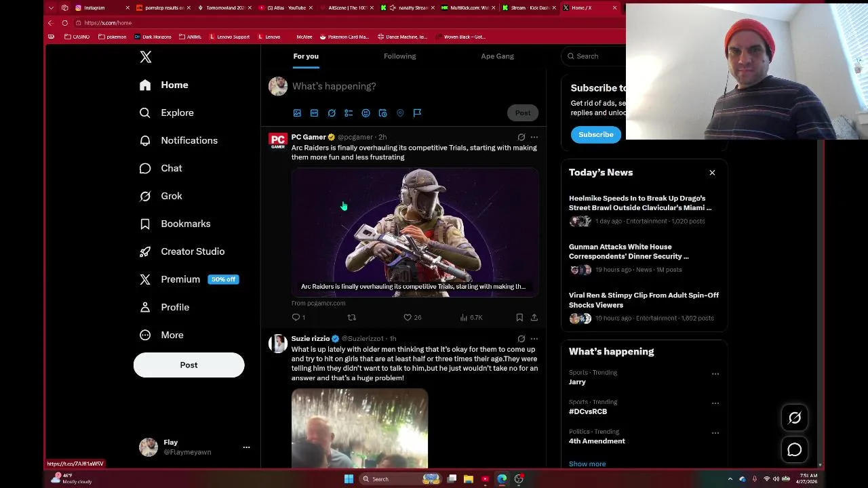
Task: Click the small Post button in composer
Action: click(522, 113)
